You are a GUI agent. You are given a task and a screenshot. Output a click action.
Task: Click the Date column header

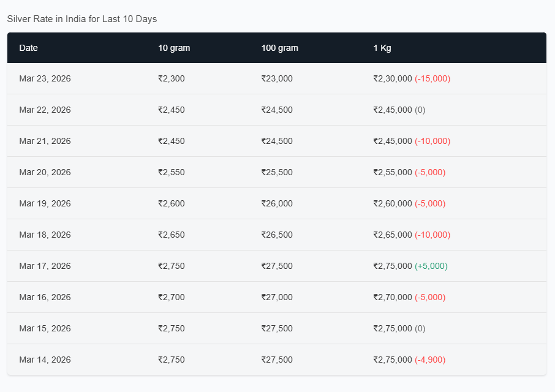28,48
